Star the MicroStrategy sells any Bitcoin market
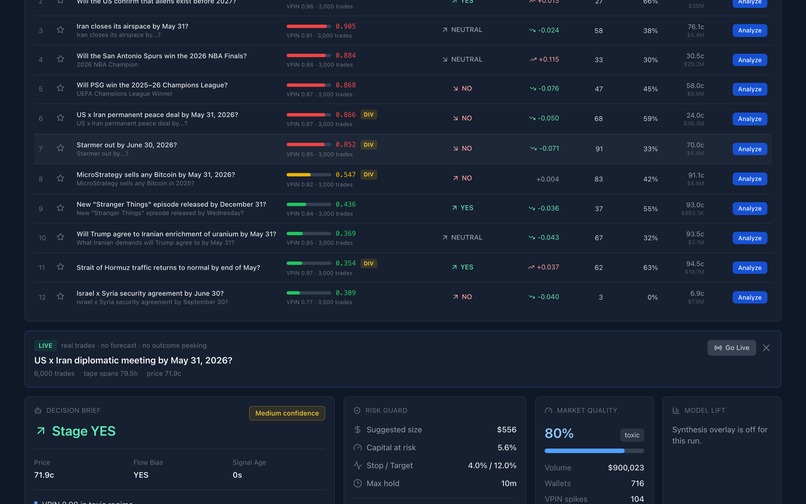 (x=61, y=178)
